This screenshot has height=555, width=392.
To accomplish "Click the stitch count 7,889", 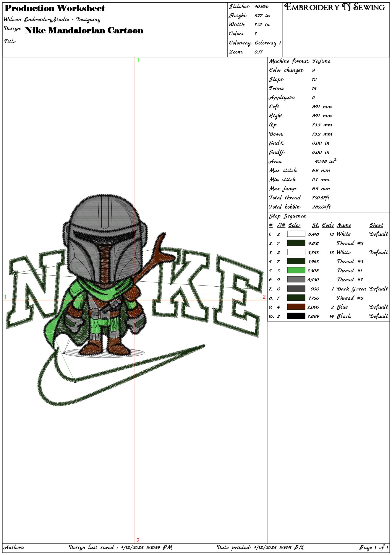I will click(x=313, y=317).
